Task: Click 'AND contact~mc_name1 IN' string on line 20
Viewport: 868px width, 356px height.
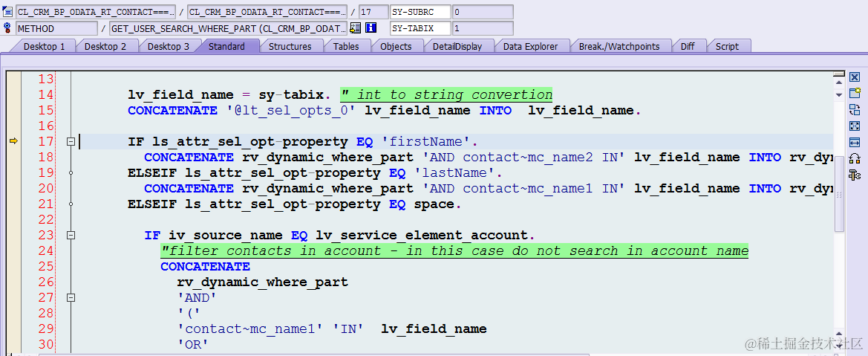Action: (523, 189)
